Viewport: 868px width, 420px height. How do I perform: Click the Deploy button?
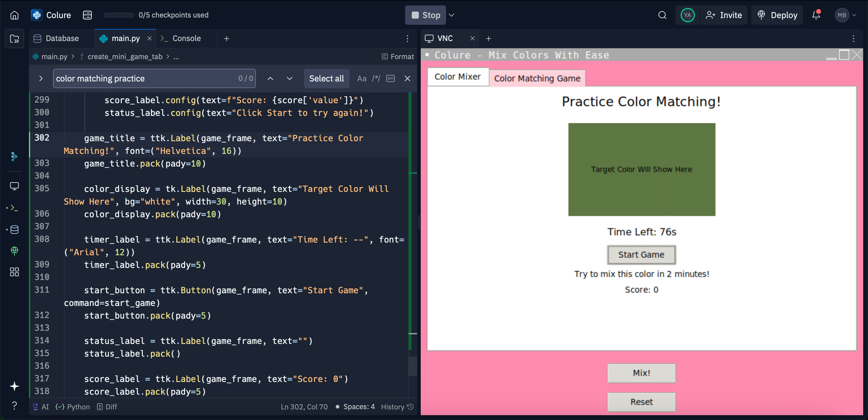[777, 15]
